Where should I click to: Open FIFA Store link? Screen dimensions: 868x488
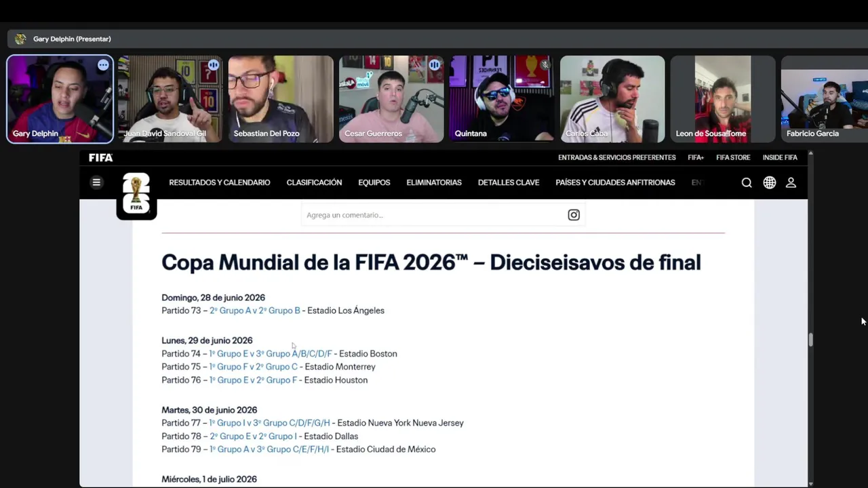coord(733,157)
